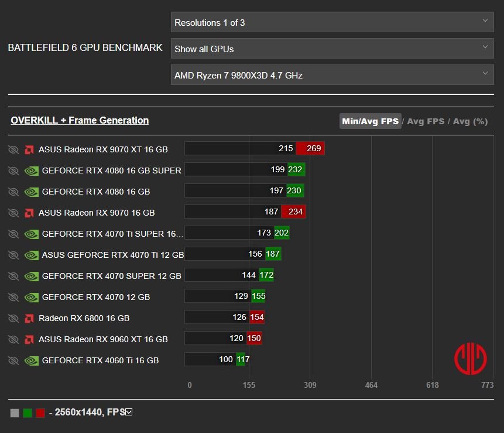Viewport: 504px width, 433px height.
Task: Click AMD logo beside Radeon RX 6800
Action: pos(29,319)
